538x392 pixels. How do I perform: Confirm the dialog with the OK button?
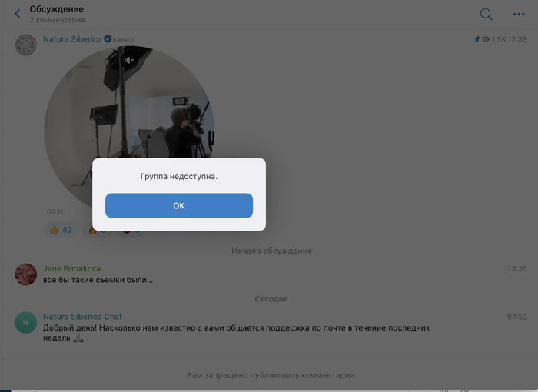click(x=179, y=205)
